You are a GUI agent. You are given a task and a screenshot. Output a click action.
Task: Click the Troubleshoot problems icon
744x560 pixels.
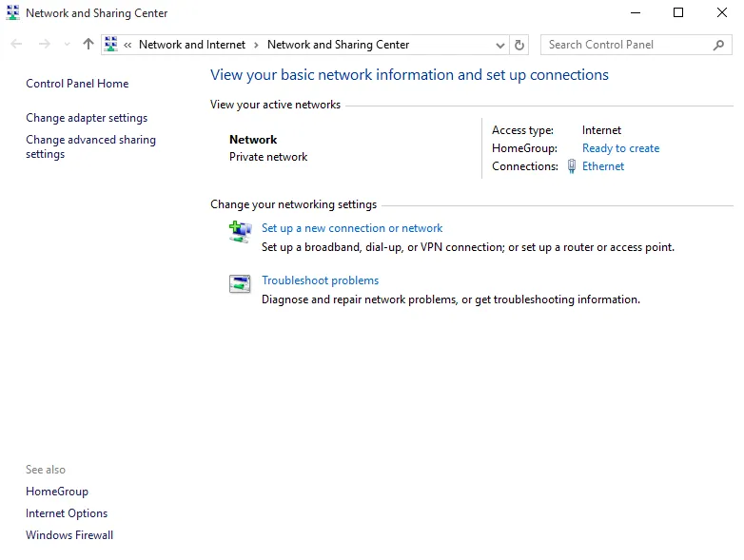click(x=240, y=283)
